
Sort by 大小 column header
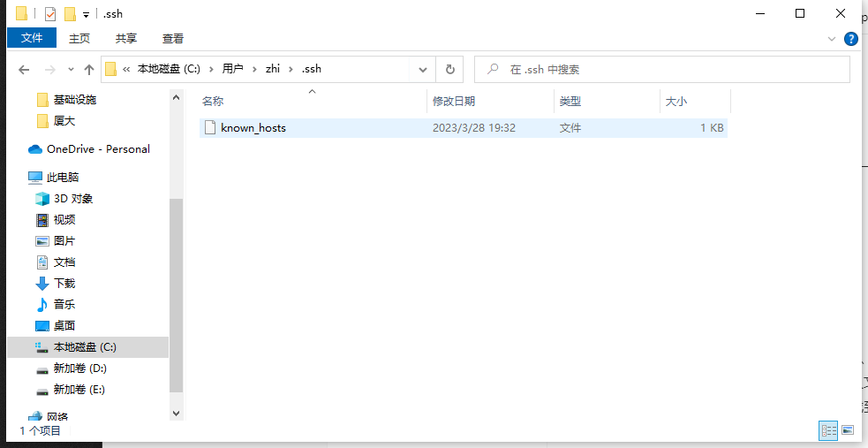[676, 102]
